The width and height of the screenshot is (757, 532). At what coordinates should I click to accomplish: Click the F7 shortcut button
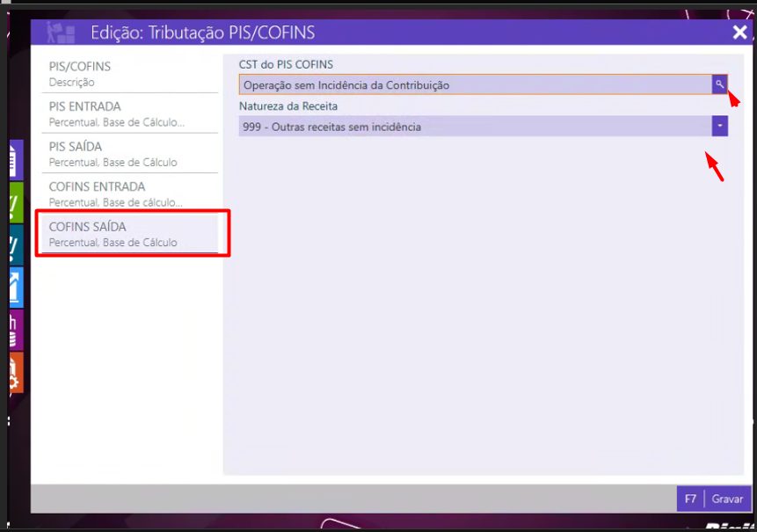pos(690,499)
